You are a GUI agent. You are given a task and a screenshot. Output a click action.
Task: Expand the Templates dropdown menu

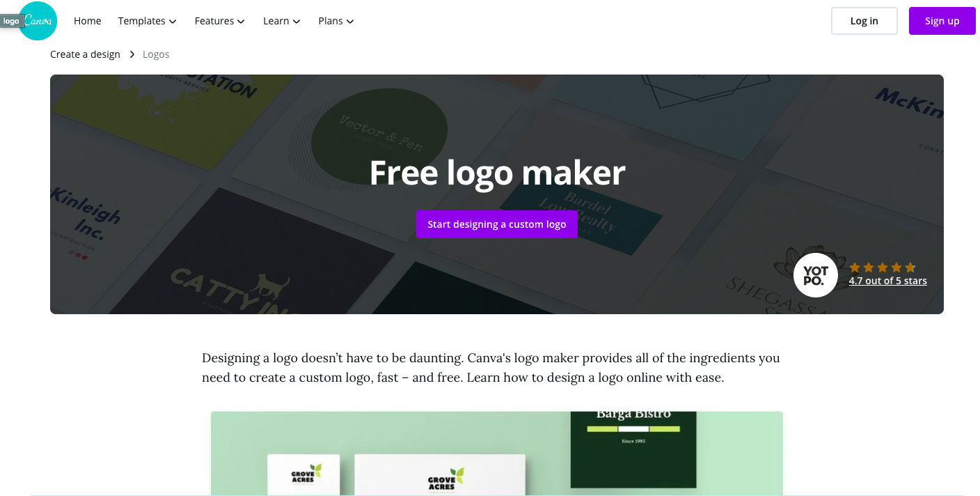[x=147, y=21]
